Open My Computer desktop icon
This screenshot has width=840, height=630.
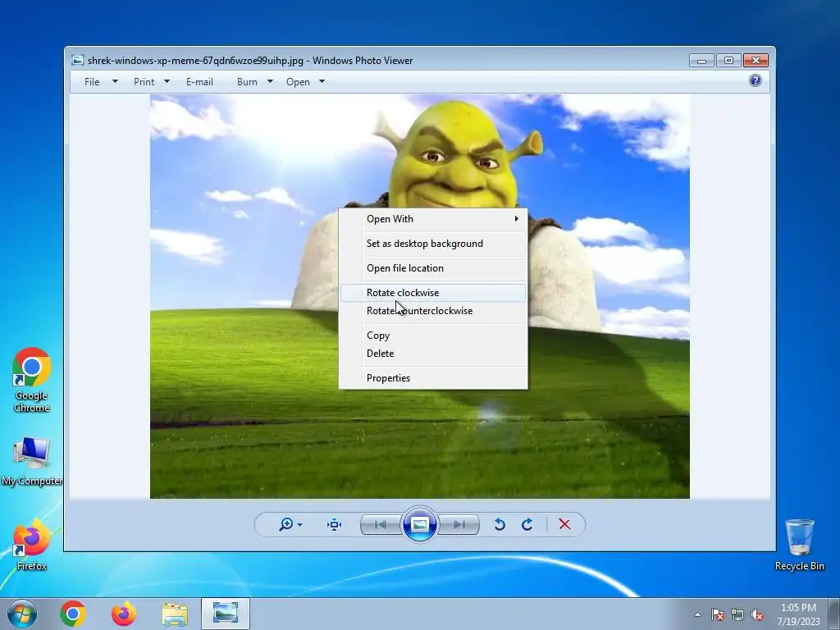32,461
